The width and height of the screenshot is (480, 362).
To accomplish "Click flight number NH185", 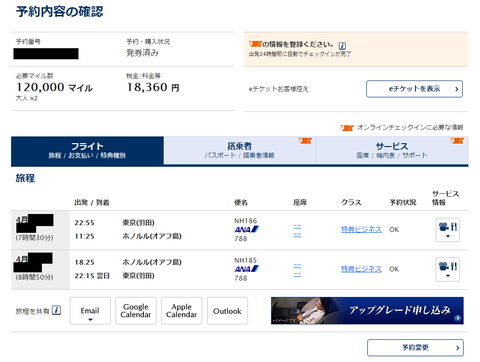I will pyautogui.click(x=246, y=260).
